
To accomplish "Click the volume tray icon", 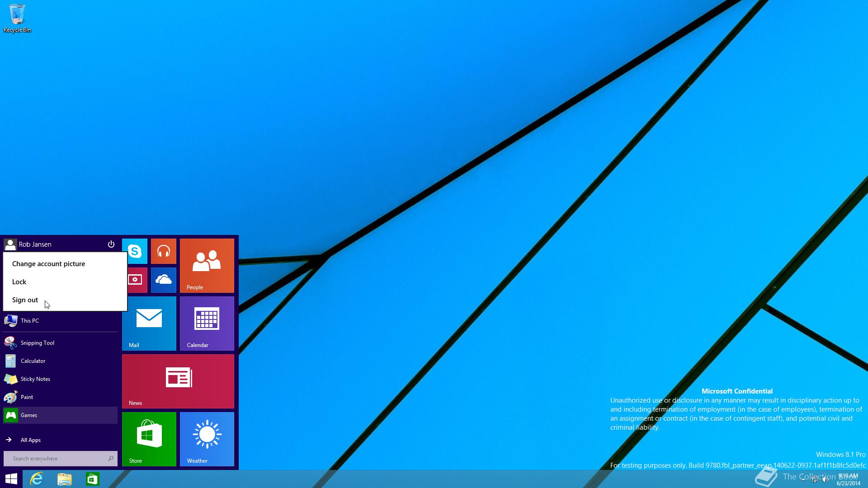I will coord(826,480).
